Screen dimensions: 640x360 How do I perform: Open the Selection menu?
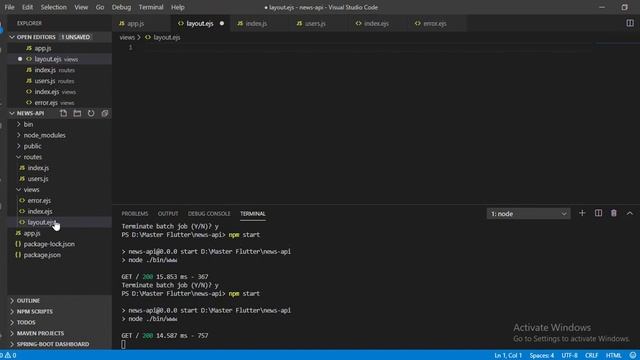[x=53, y=7]
